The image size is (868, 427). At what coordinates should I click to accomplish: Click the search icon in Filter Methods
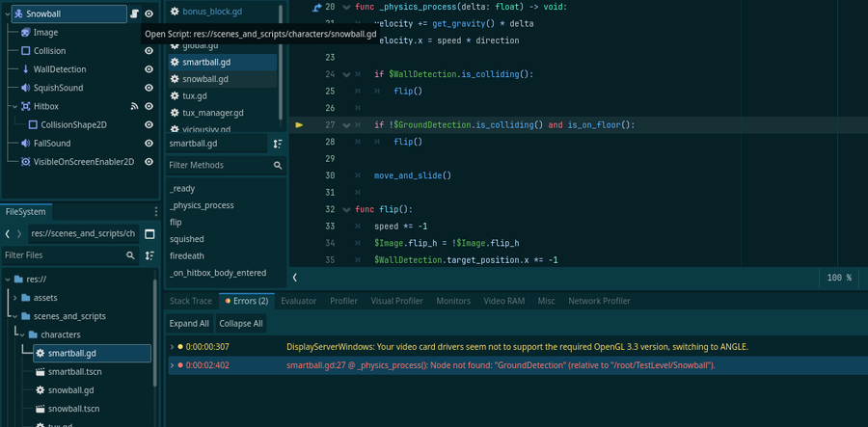coord(278,166)
